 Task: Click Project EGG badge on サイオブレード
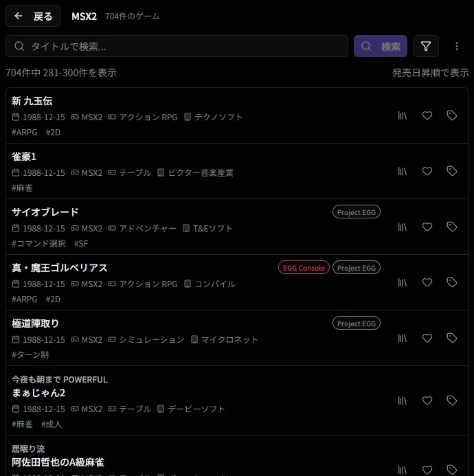pyautogui.click(x=357, y=212)
